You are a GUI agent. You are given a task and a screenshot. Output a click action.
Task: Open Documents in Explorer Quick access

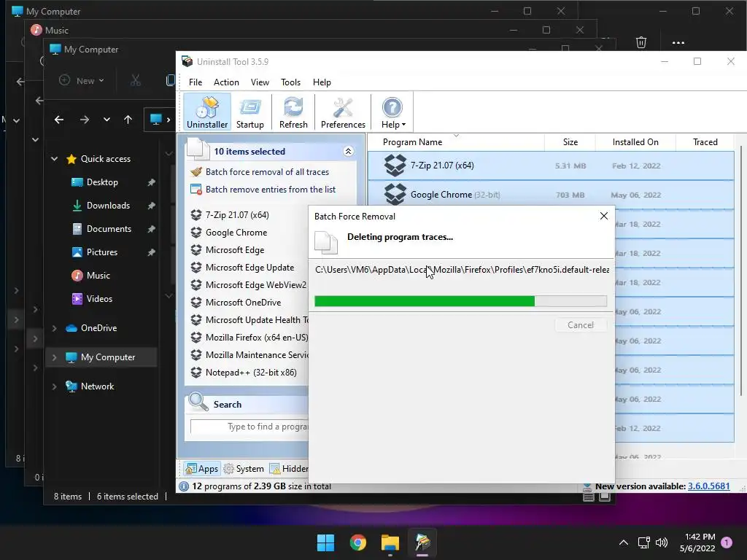109,228
